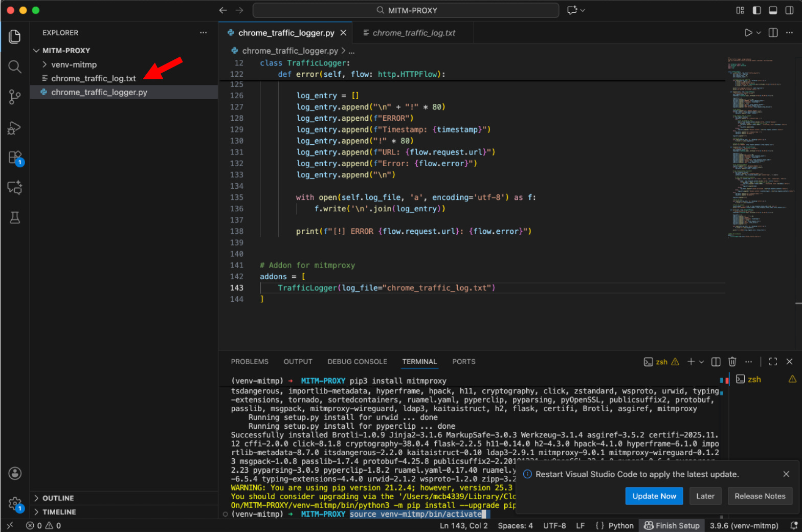The image size is (802, 532).
Task: Open the Testing beaker view
Action: 15,217
